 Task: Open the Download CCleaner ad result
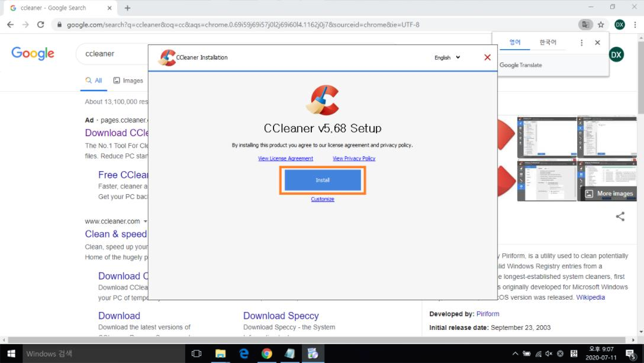coord(117,133)
